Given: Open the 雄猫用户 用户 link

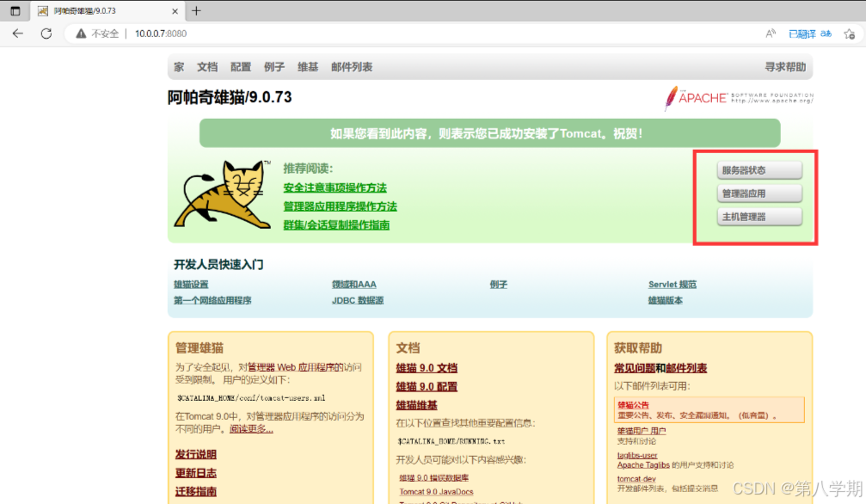Looking at the screenshot, I should [642, 431].
